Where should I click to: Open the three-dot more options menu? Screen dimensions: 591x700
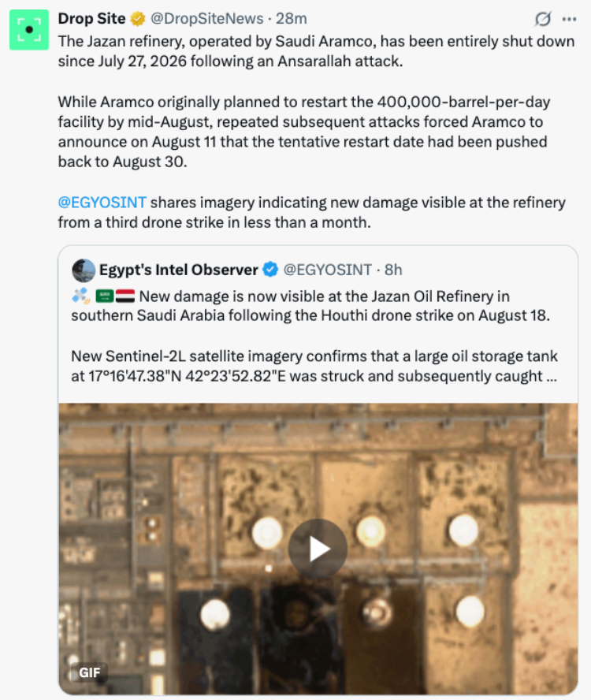(569, 19)
